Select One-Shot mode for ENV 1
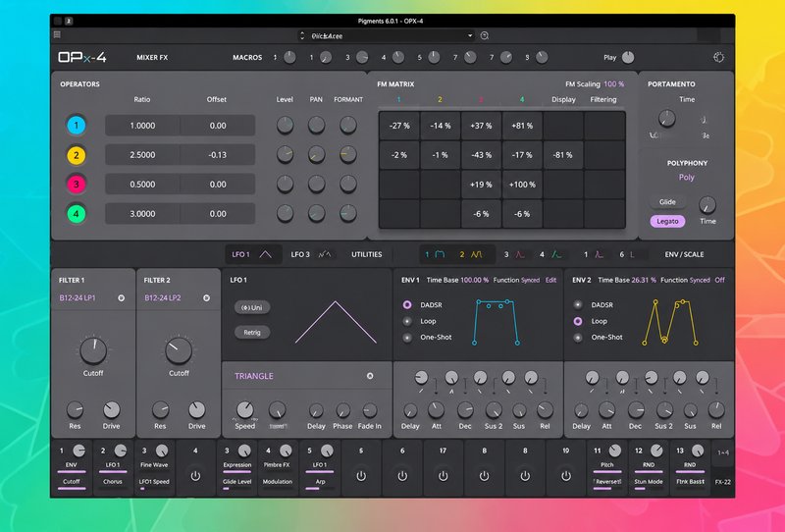785x532 pixels. (x=407, y=338)
